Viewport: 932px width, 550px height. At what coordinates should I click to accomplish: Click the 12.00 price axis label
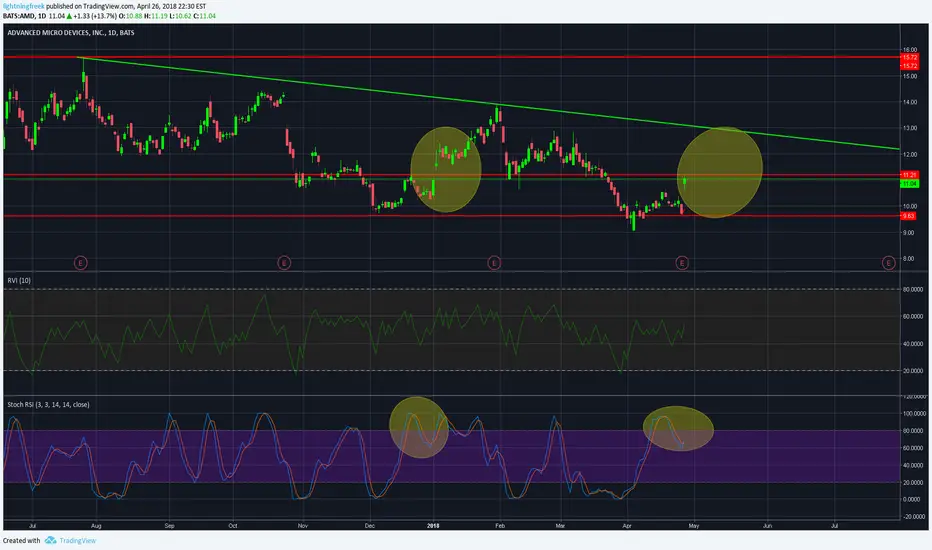click(909, 155)
